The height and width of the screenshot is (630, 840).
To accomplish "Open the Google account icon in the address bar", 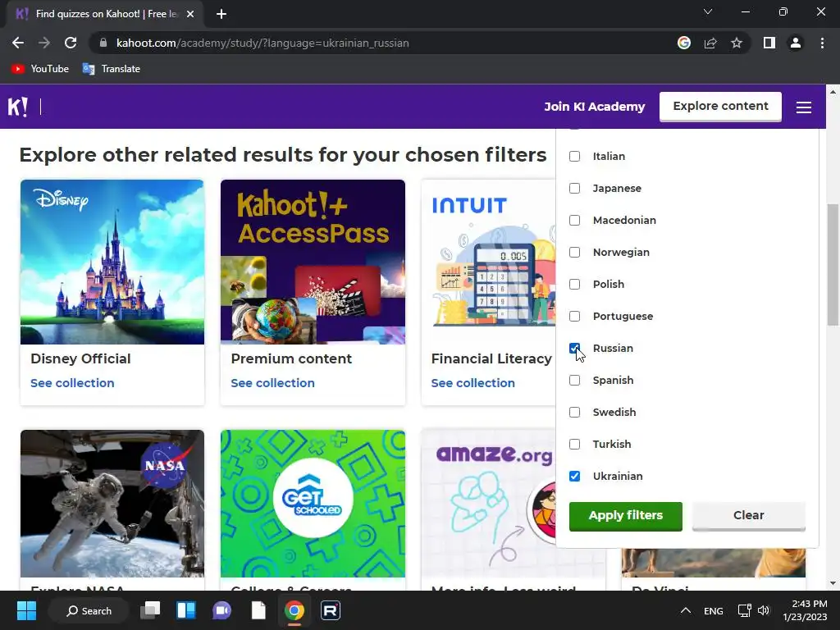I will pyautogui.click(x=683, y=43).
